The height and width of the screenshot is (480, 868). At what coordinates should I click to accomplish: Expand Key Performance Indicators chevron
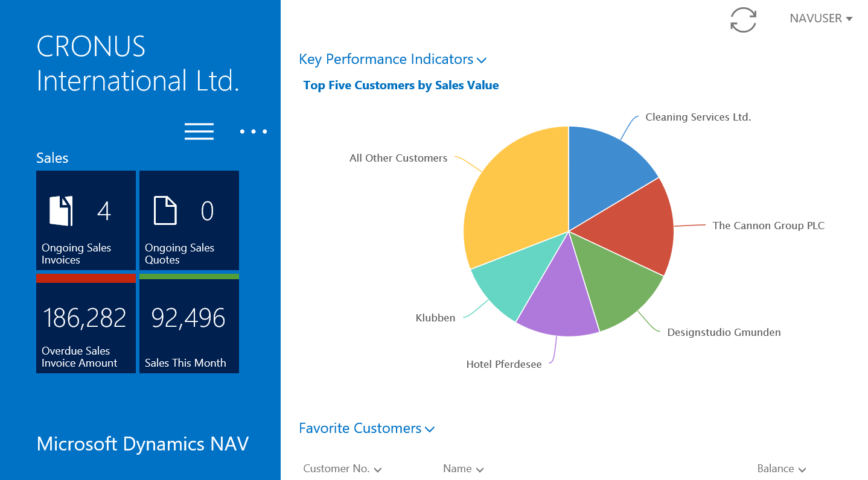tap(481, 60)
